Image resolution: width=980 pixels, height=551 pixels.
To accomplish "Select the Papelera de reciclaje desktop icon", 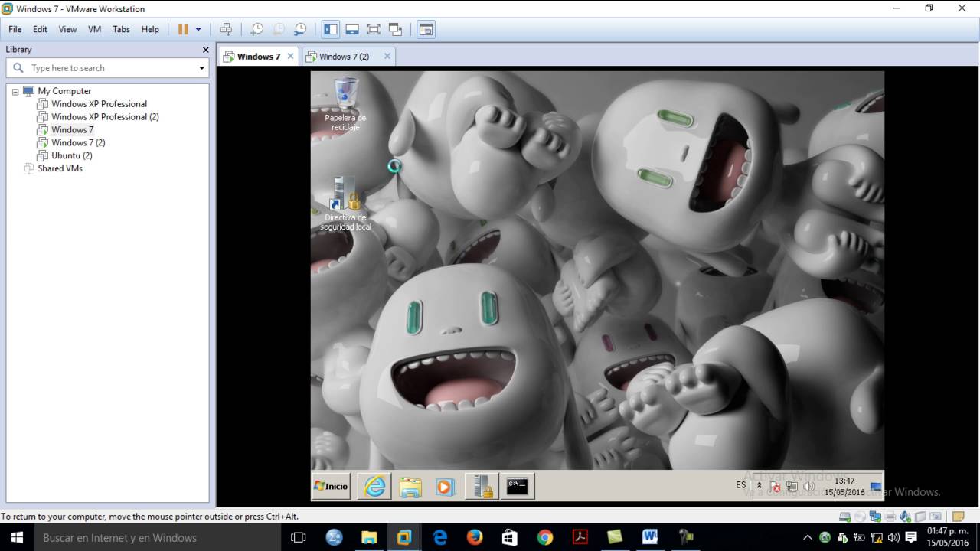I will 345,103.
